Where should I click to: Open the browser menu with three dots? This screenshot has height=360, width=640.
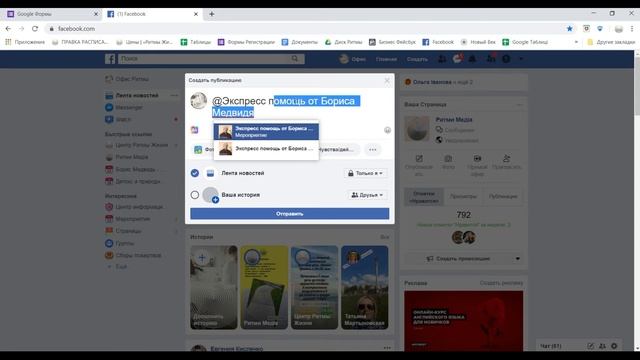tap(632, 29)
